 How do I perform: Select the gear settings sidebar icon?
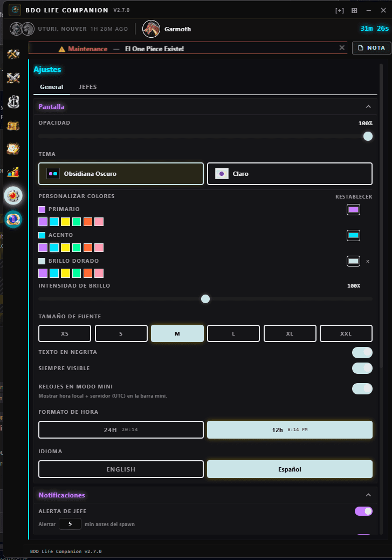pos(13,196)
